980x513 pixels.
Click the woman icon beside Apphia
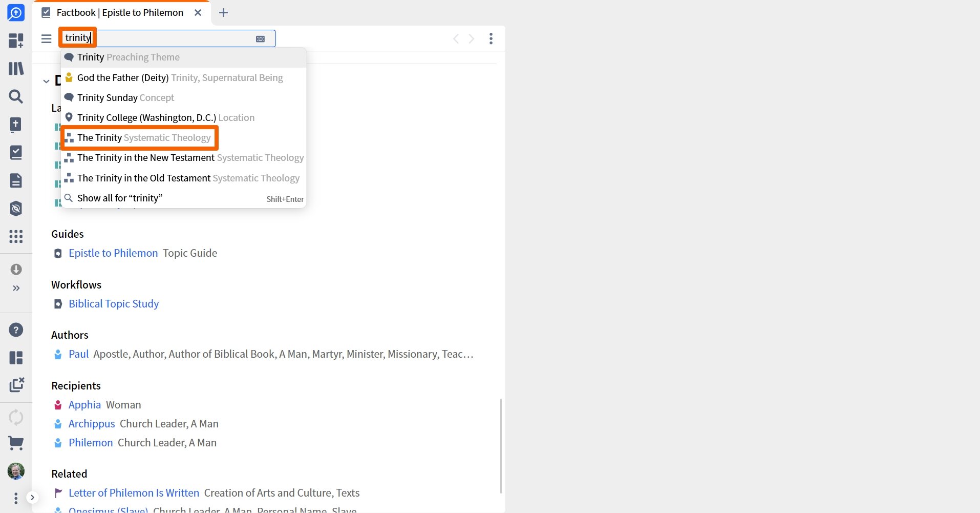coord(58,405)
